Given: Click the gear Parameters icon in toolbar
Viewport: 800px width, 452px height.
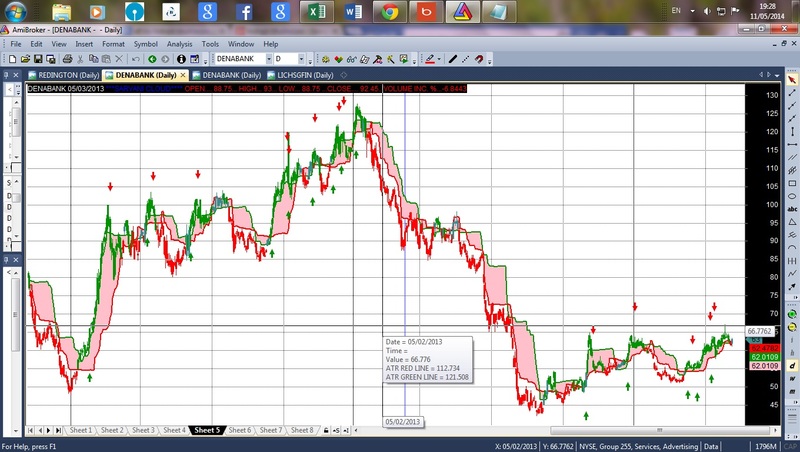Looking at the screenshot, I should point(326,59).
